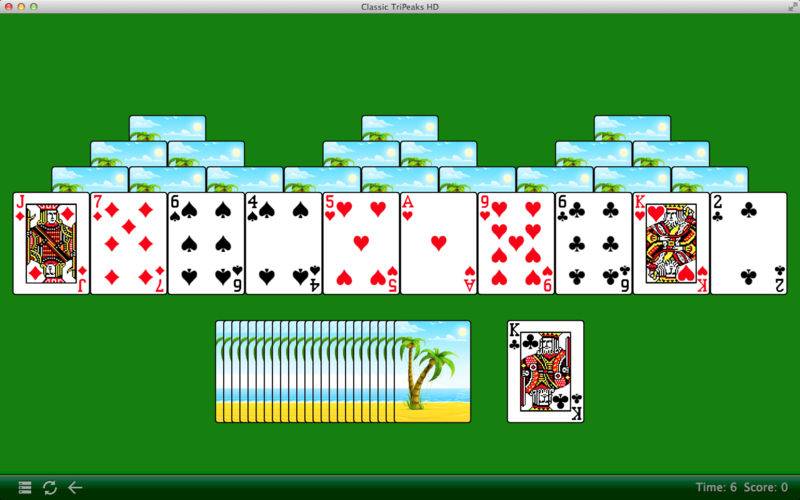
Task: Click the Score: 0 status text
Action: (x=766, y=487)
